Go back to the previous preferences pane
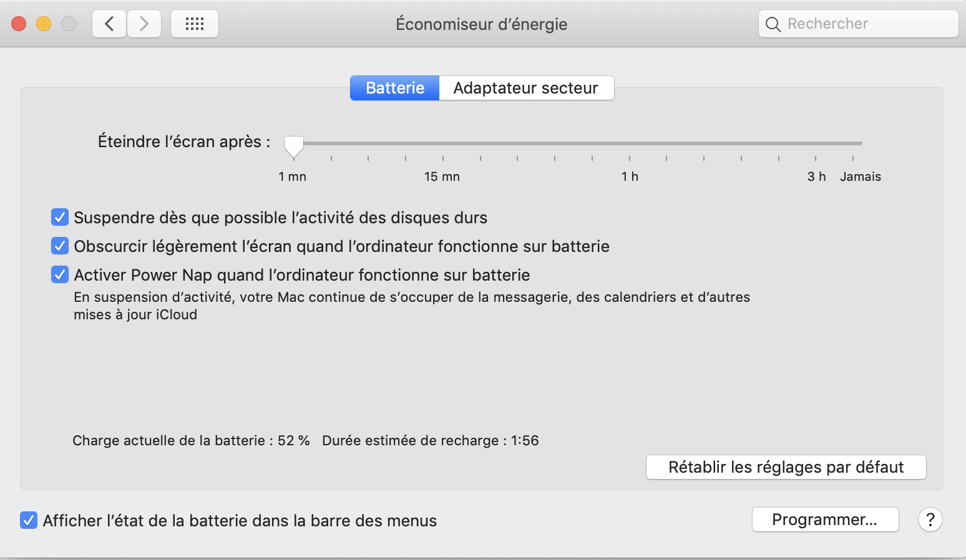Screen dimensions: 966x560 109,24
